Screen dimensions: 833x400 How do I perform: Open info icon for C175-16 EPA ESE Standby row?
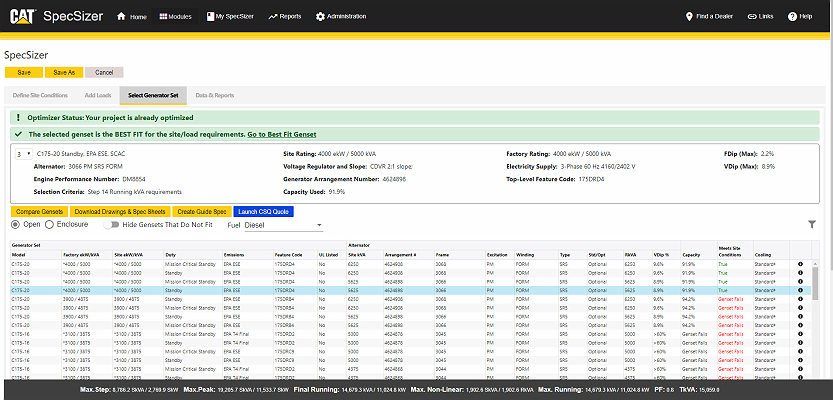[800, 360]
